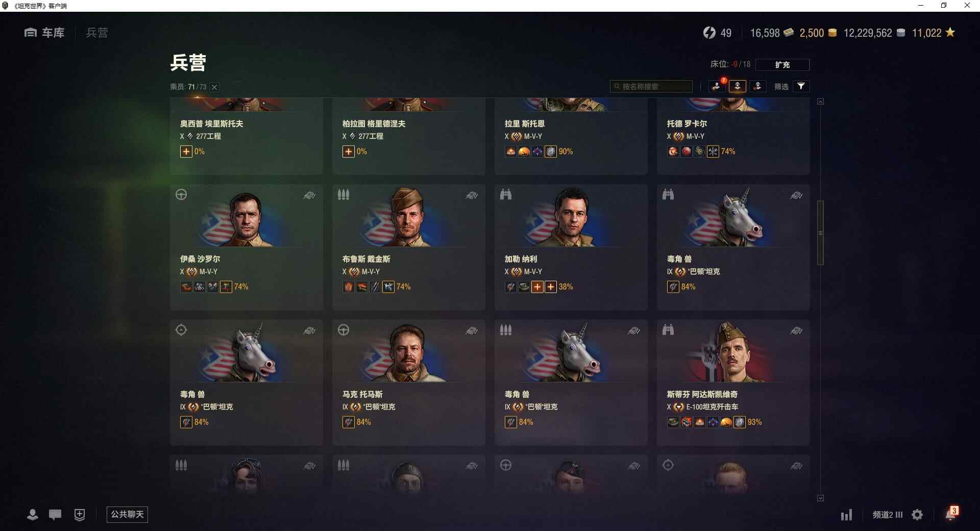The image size is (980, 531).
Task: Open 斯蒂芬 阿达斯凯维奇 crew member card
Action: coord(733,382)
